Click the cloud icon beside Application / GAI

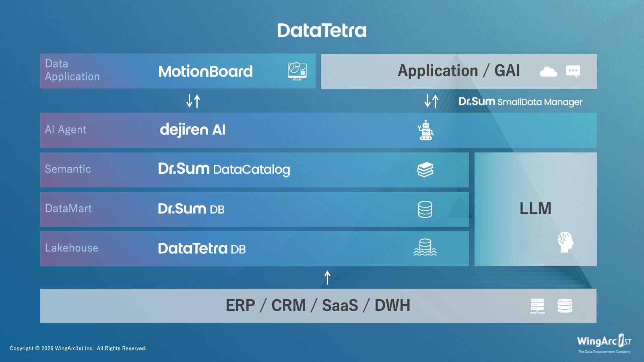548,72
